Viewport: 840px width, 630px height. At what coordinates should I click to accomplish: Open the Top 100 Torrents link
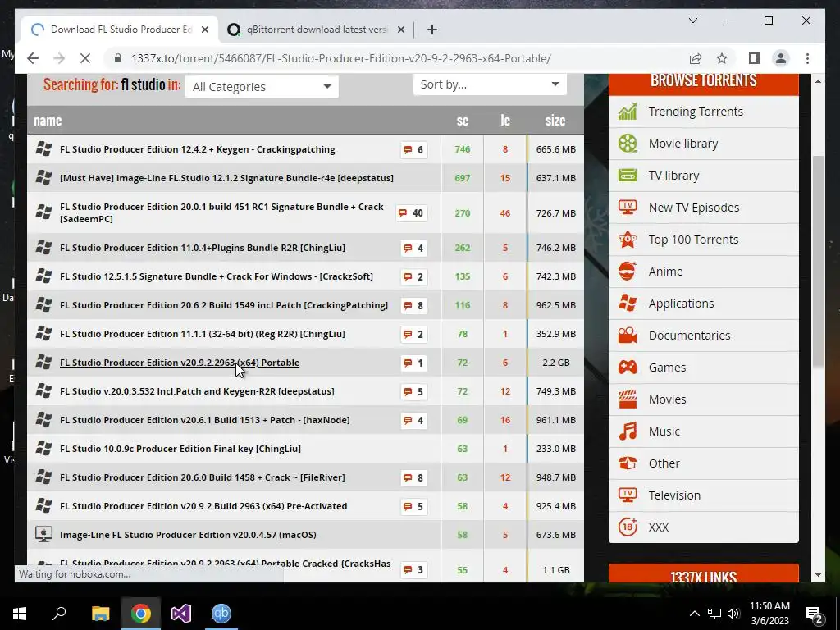693,240
